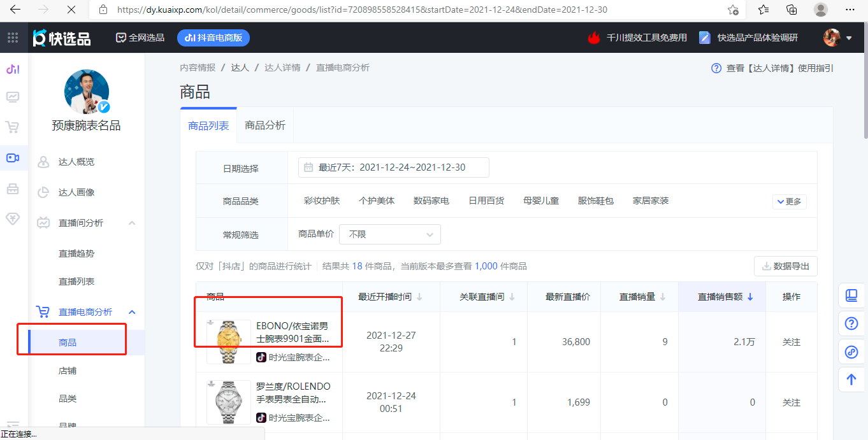
Task: Select the 商品列表 tab
Action: coord(208,125)
